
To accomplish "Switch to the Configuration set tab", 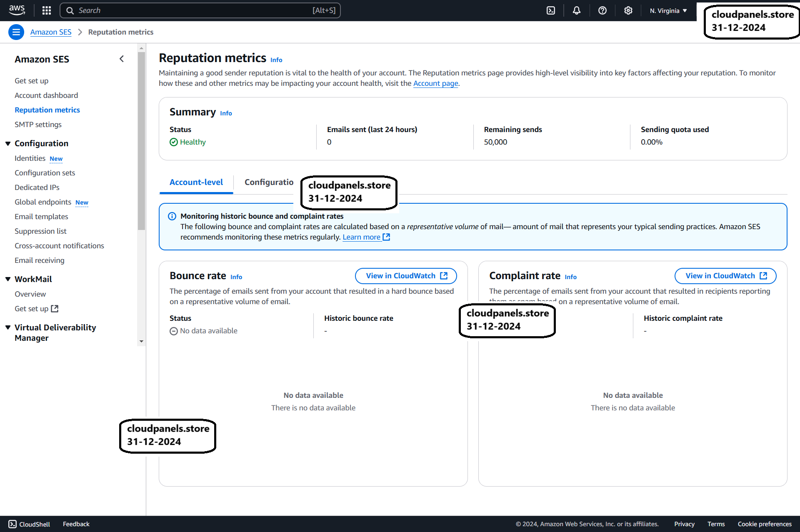I will pos(269,182).
